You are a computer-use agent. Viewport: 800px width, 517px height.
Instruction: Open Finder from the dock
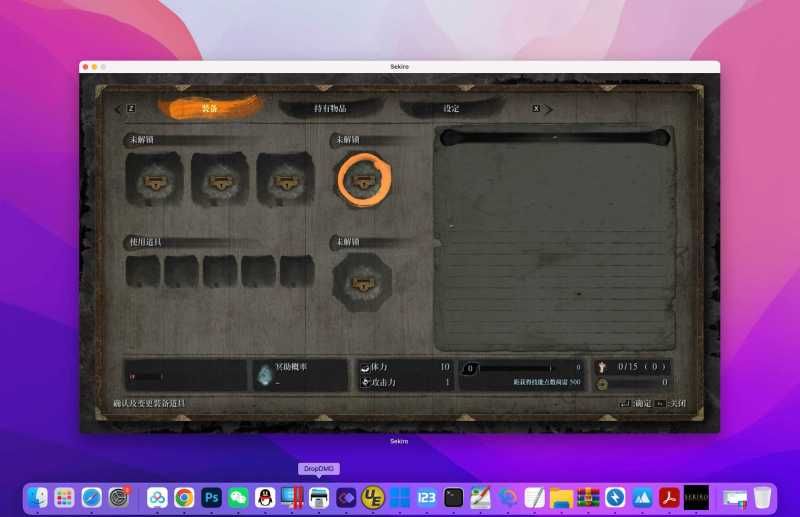38,498
